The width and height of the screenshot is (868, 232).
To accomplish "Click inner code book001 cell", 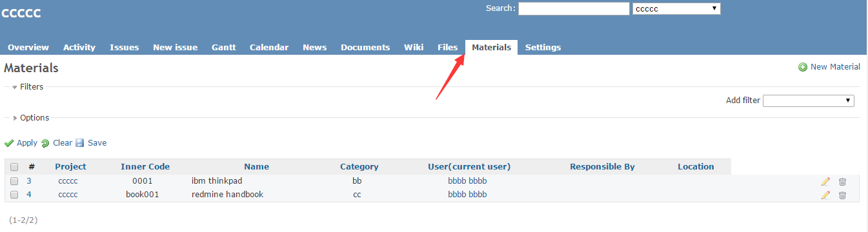I will click(143, 195).
